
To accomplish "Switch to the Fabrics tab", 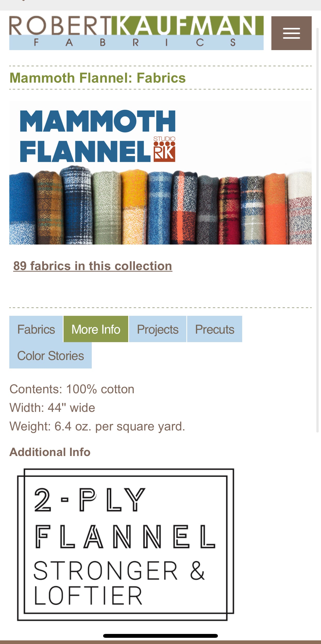I will pyautogui.click(x=36, y=329).
